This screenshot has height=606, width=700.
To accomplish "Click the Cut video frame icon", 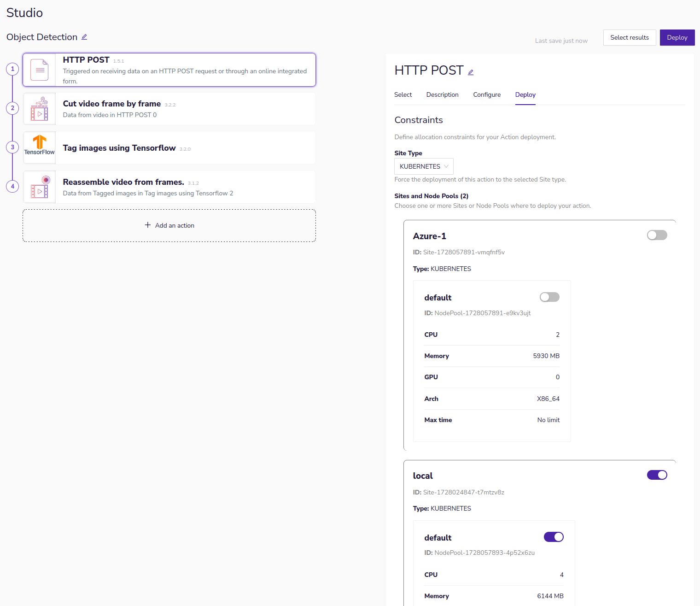I will point(40,109).
